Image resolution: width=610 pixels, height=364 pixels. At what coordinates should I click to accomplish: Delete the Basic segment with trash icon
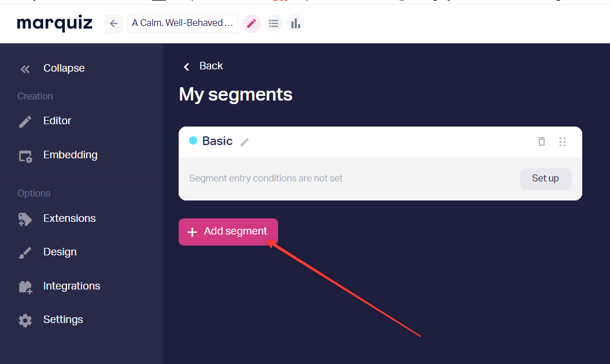click(542, 141)
